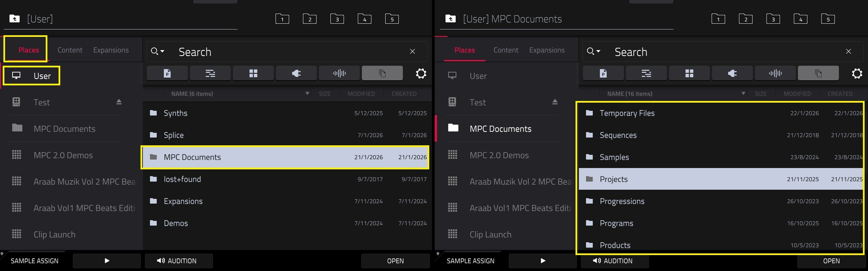This screenshot has height=271, width=868.
Task: Toggle plugin patch filter in right browser
Action: 732,73
